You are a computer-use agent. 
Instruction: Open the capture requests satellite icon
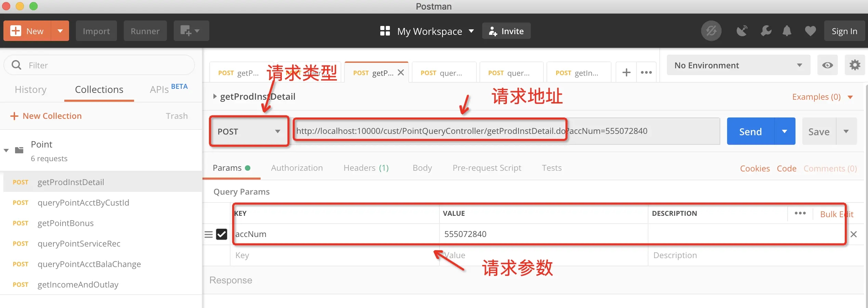(742, 31)
